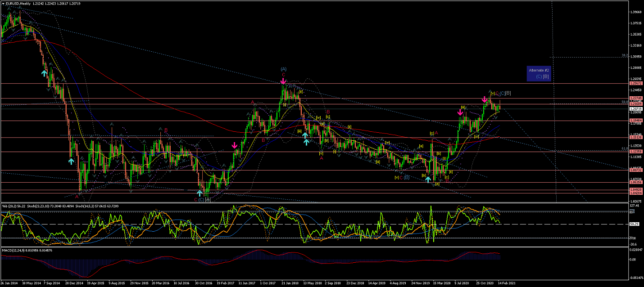Click the magenta arrow above mid-2020 wave [iii]
644x287 pixels.
(x=460, y=113)
